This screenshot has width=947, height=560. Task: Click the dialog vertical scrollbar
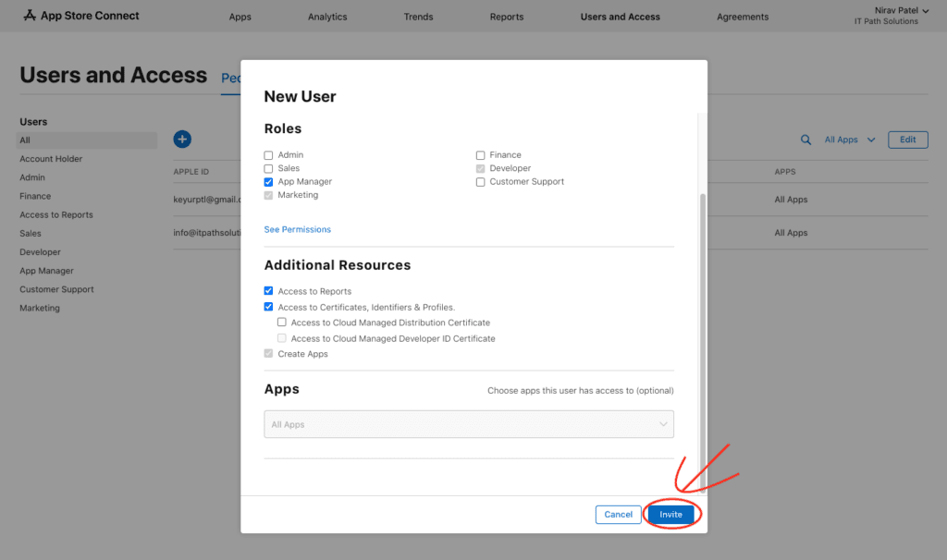coord(702,323)
